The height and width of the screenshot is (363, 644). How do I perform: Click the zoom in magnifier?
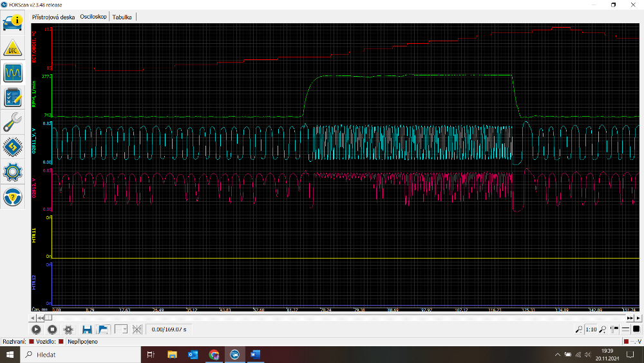pyautogui.click(x=602, y=329)
